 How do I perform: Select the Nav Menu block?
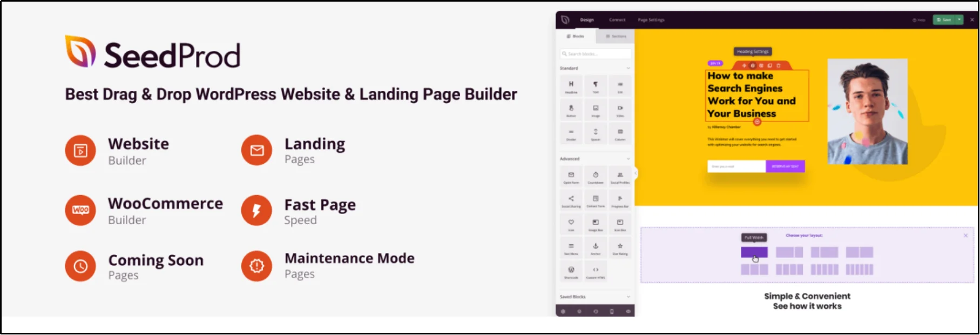click(x=571, y=249)
